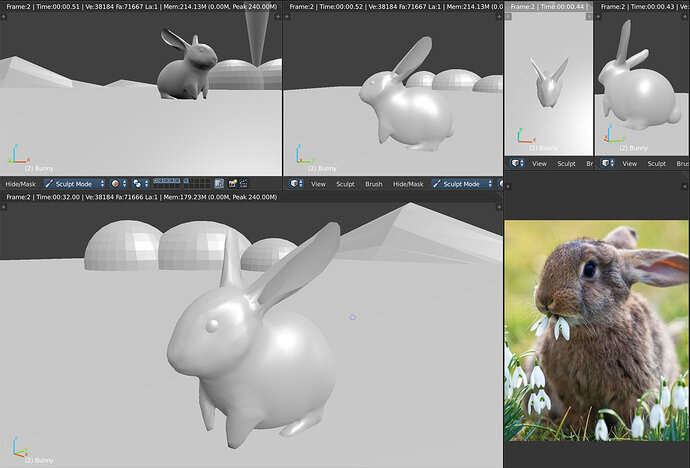Click the render image camera icon

tap(232, 183)
